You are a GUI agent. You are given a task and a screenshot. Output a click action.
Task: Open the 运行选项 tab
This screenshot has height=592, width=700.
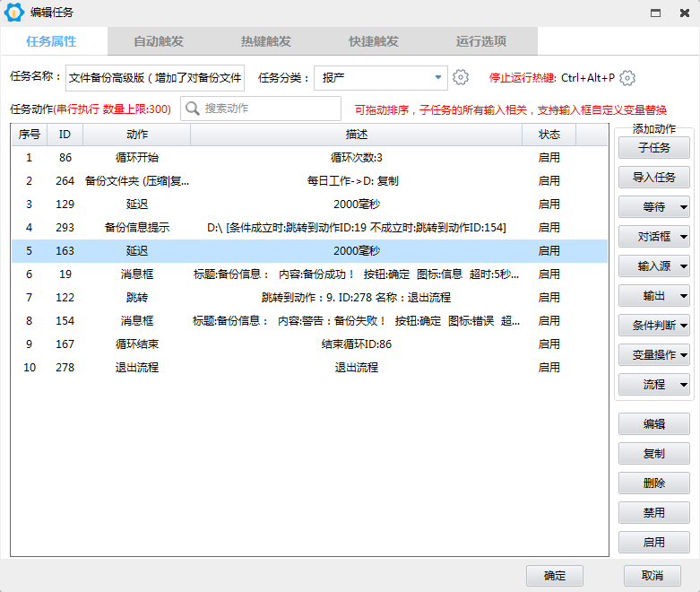pyautogui.click(x=481, y=41)
